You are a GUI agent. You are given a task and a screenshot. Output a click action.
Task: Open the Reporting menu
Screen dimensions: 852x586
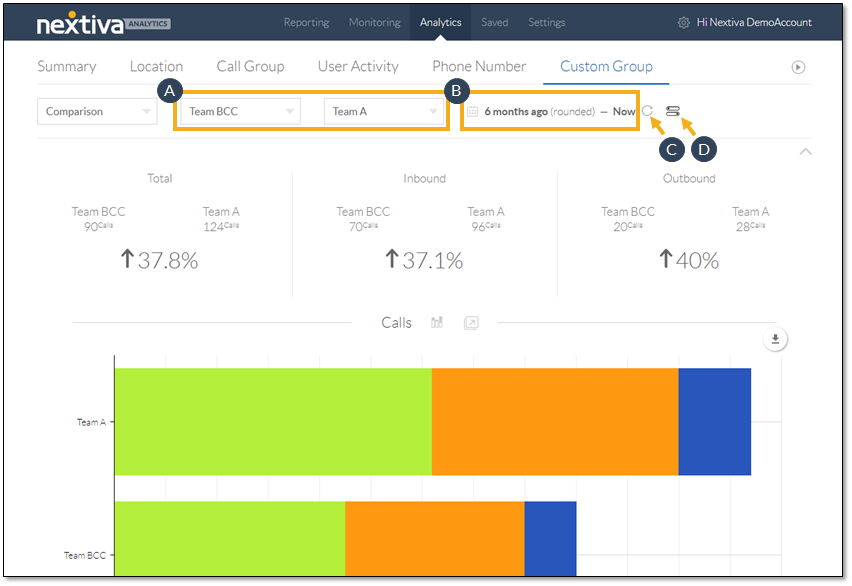click(x=307, y=23)
